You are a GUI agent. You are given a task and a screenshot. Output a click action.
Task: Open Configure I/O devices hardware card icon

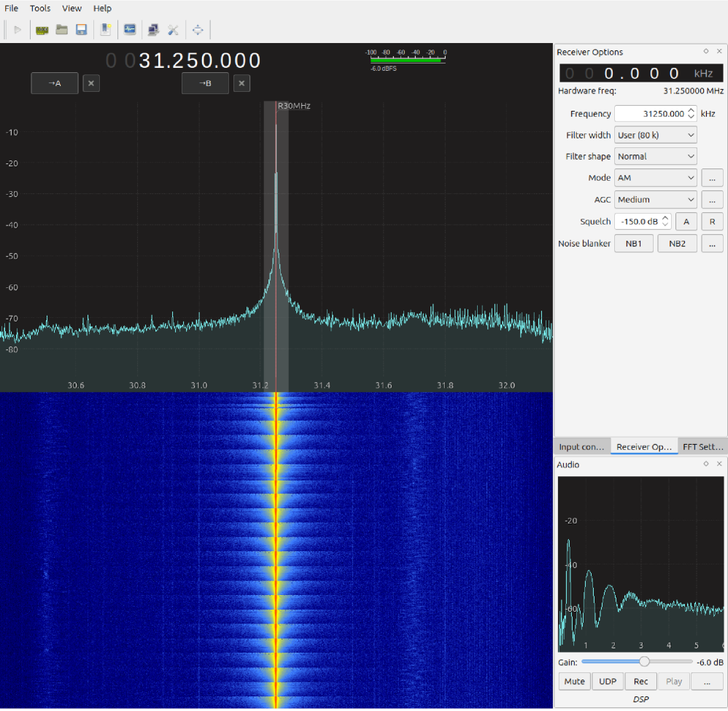click(42, 30)
